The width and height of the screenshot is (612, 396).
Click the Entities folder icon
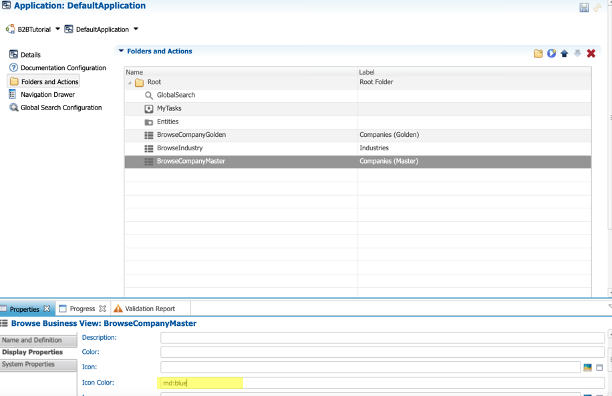149,122
